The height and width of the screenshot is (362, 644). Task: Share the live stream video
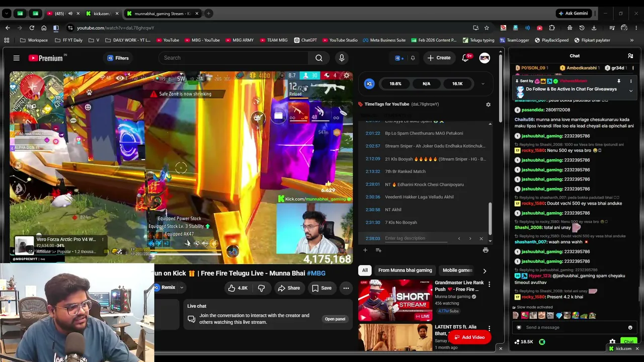pyautogui.click(x=289, y=288)
